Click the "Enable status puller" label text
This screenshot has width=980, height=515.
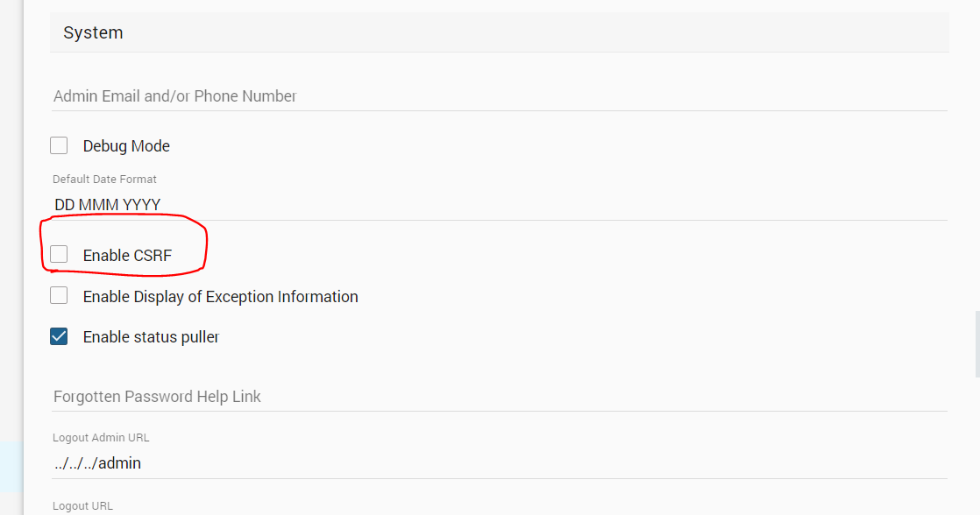(150, 337)
